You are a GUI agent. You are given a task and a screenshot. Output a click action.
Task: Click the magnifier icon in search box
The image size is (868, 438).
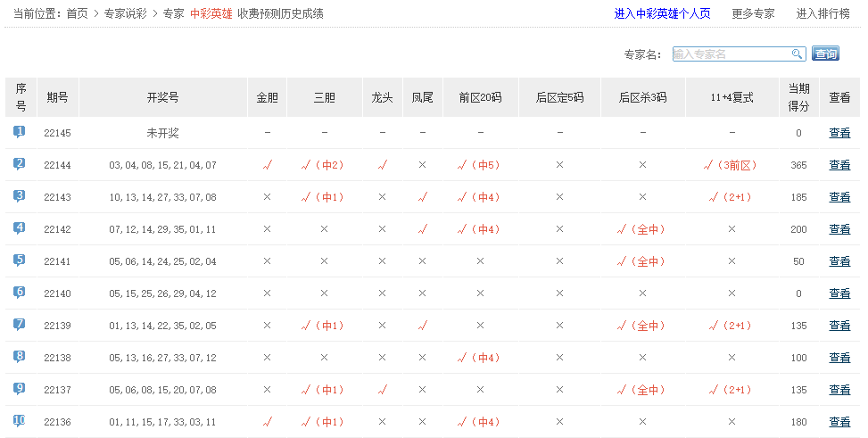click(x=797, y=54)
